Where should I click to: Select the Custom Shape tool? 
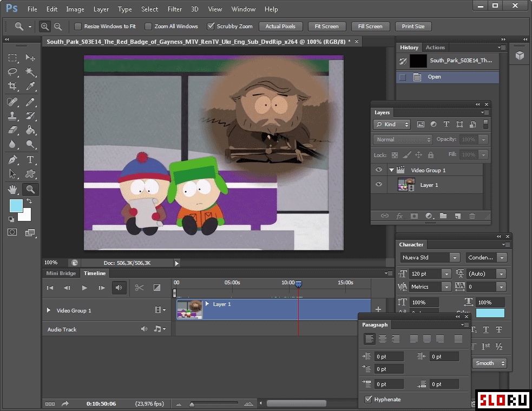30,174
